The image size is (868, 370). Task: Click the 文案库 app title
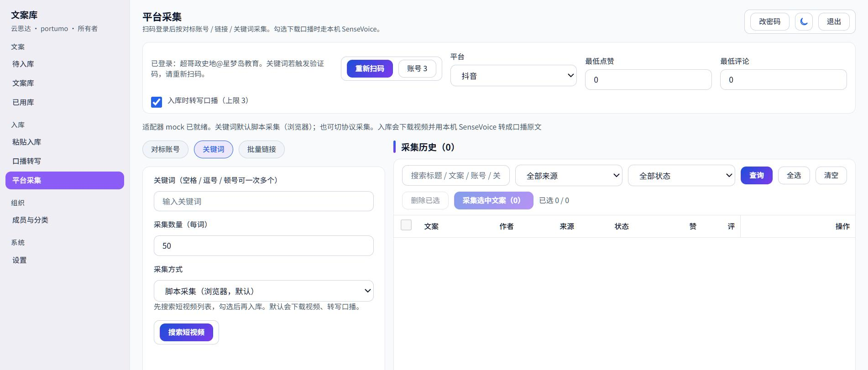click(24, 15)
